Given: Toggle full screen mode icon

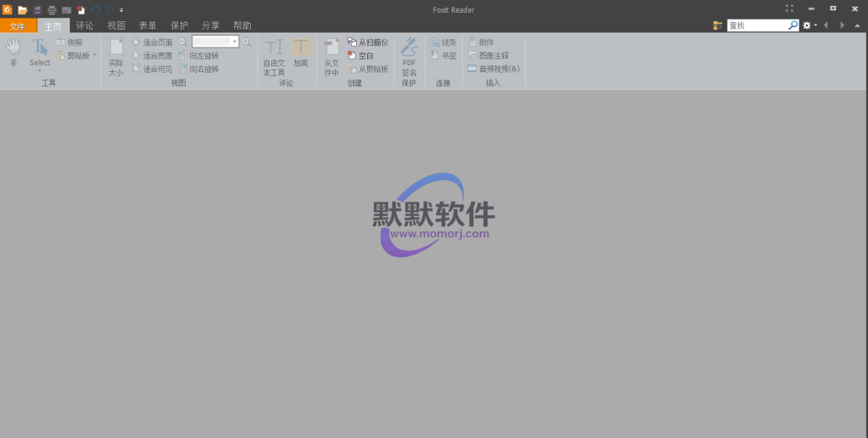Looking at the screenshot, I should click(790, 8).
